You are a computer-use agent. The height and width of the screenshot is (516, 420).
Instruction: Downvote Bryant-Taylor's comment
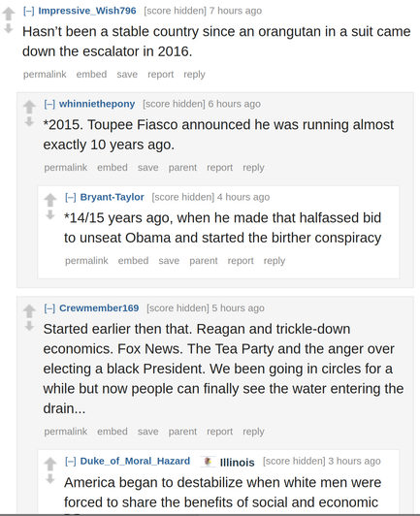pyautogui.click(x=50, y=214)
